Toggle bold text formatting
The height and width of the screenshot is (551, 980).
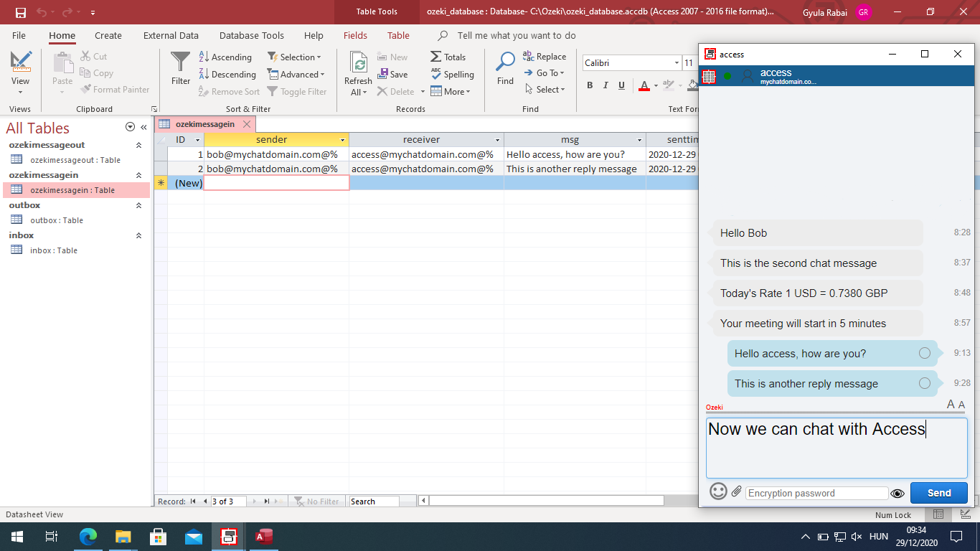click(x=590, y=85)
